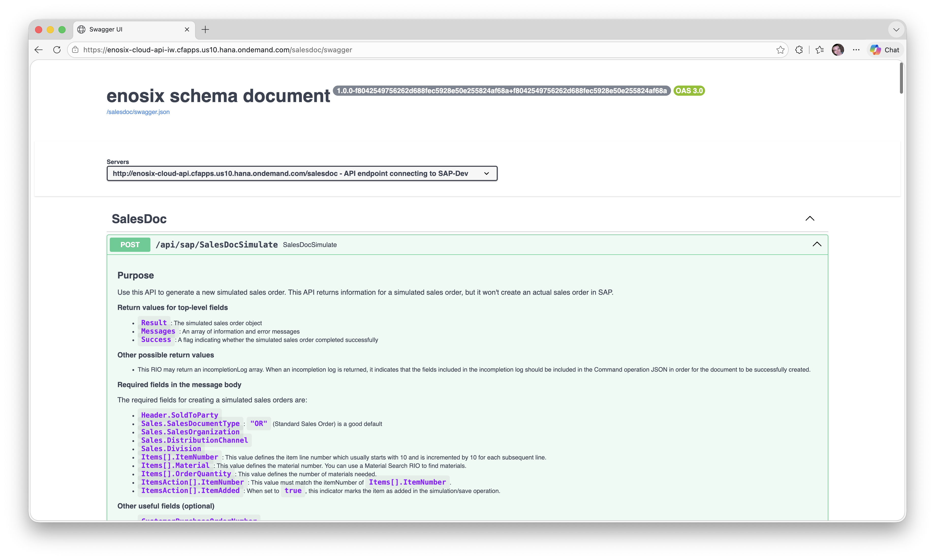Open the favorites bar icon
The height and width of the screenshot is (560, 935).
(x=819, y=50)
